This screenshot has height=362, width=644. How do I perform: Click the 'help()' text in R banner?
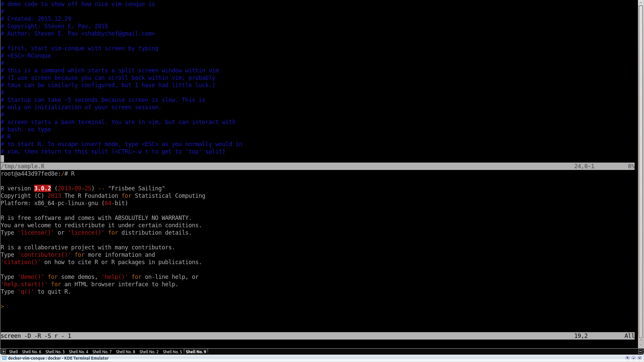click(x=115, y=277)
